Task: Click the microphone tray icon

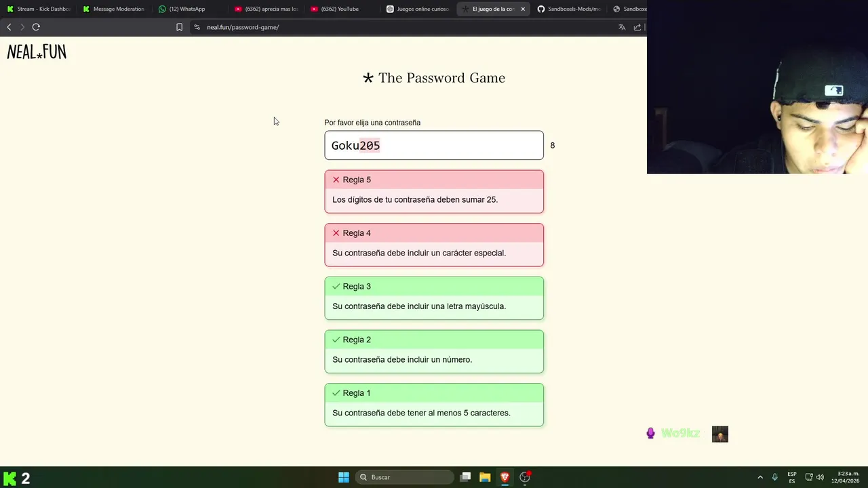Action: pyautogui.click(x=774, y=477)
